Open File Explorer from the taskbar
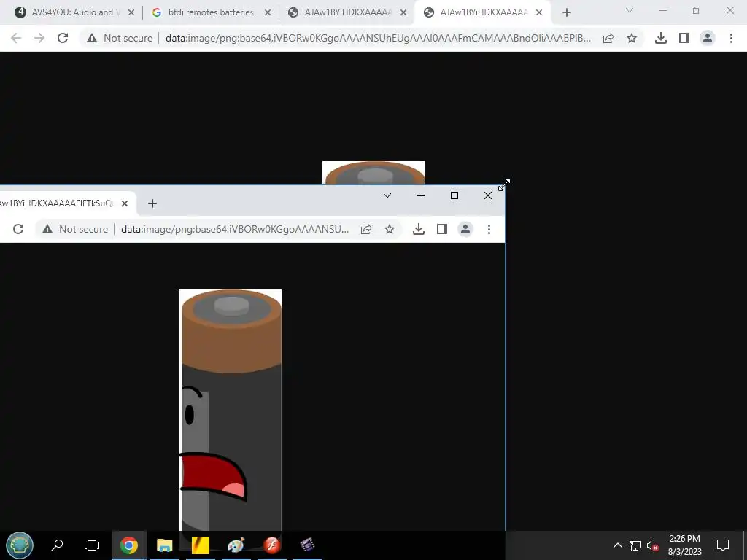Image resolution: width=747 pixels, height=560 pixels. pyautogui.click(x=164, y=545)
